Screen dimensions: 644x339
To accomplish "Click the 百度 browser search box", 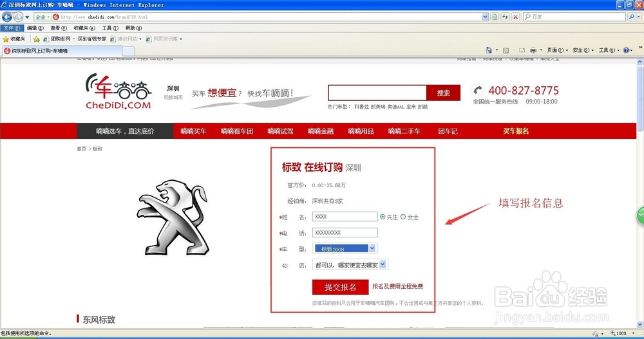I will [x=575, y=17].
